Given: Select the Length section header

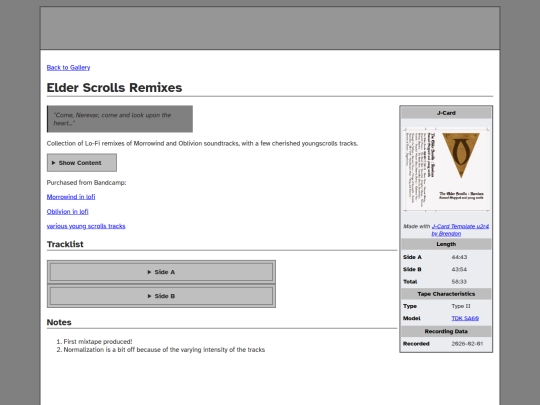Looking at the screenshot, I should [x=446, y=244].
